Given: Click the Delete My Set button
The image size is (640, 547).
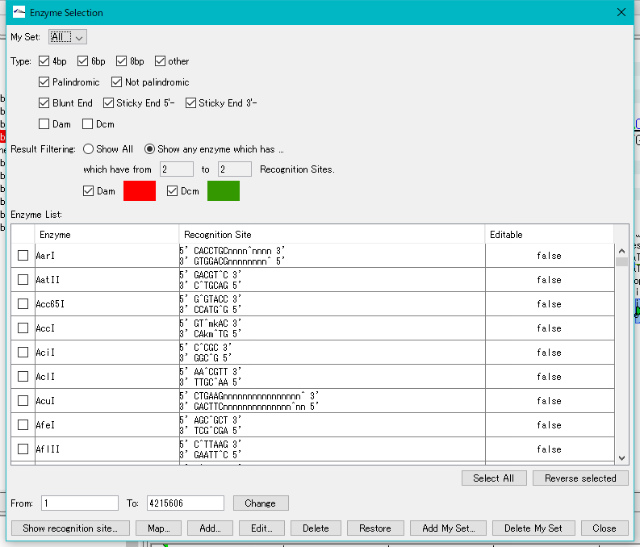Looking at the screenshot, I should [533, 528].
